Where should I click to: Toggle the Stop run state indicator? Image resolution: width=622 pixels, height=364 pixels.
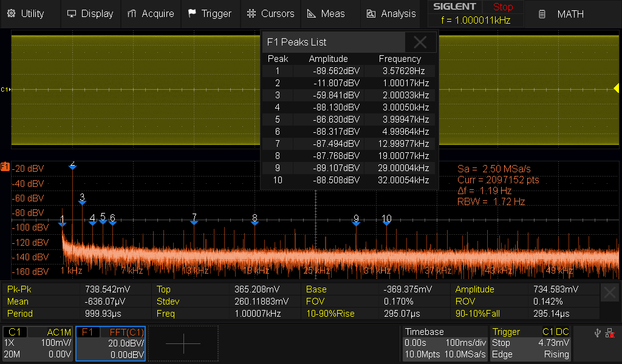(x=502, y=7)
